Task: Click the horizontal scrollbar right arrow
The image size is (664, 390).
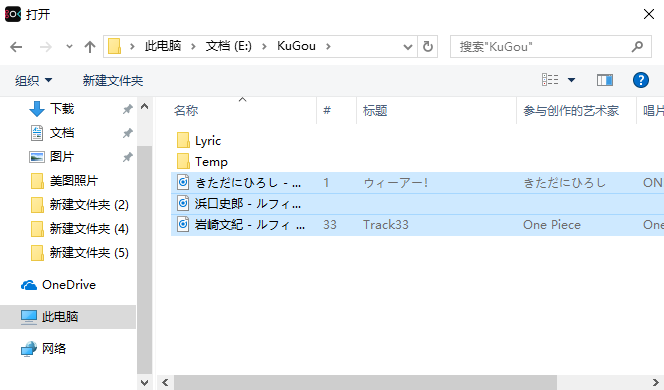Action: 656,383
